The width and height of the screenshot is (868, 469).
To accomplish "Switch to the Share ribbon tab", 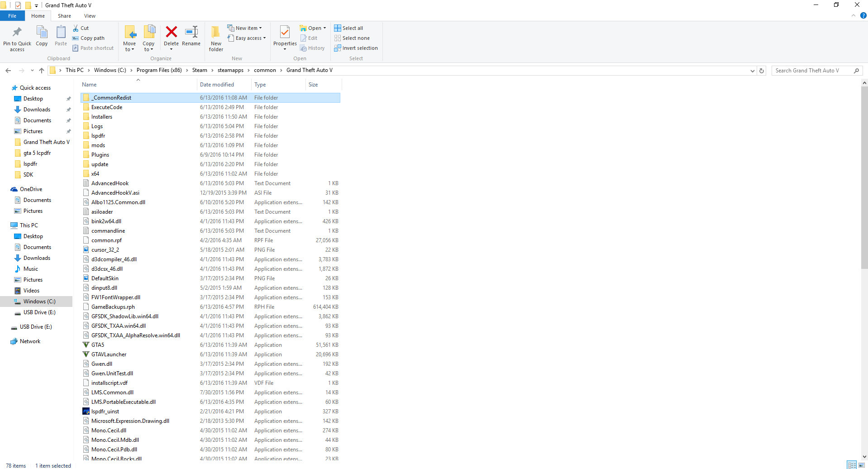I will tap(64, 16).
